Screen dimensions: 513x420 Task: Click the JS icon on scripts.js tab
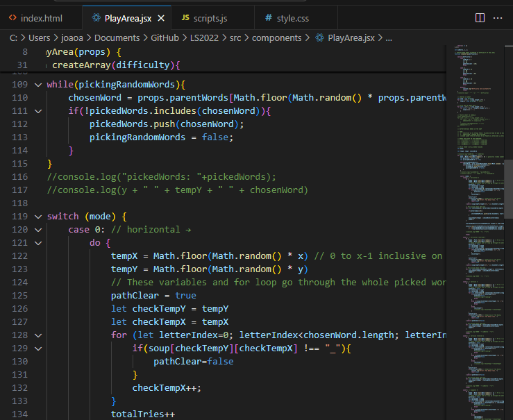(185, 17)
